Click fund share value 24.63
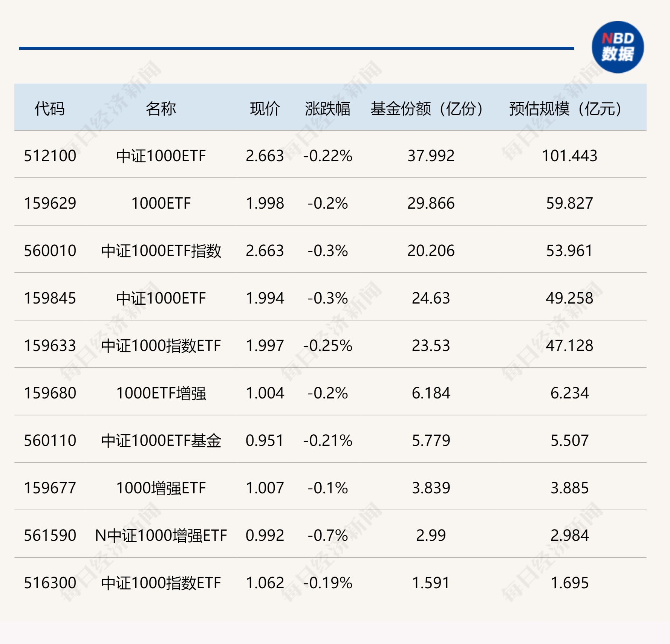 click(x=431, y=298)
